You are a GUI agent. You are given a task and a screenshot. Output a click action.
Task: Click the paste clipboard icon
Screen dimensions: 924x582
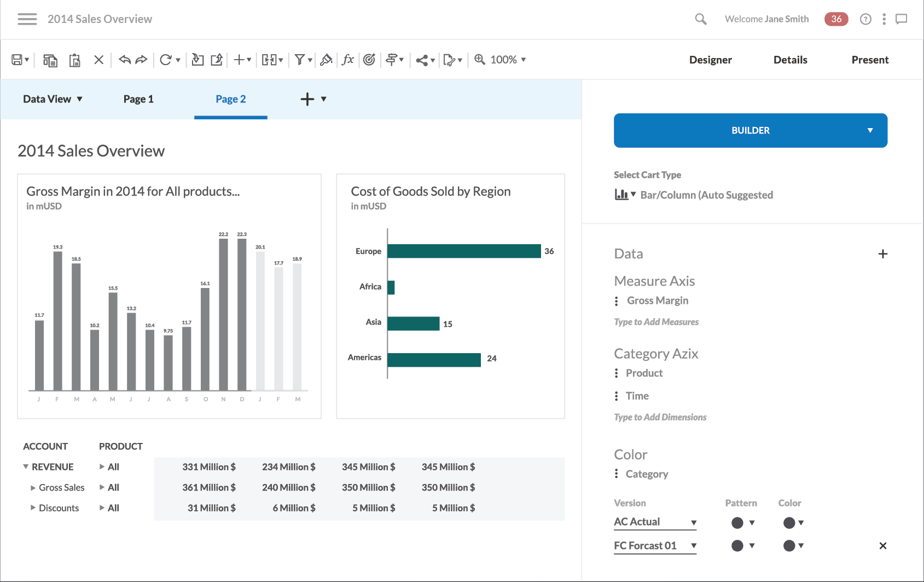75,60
